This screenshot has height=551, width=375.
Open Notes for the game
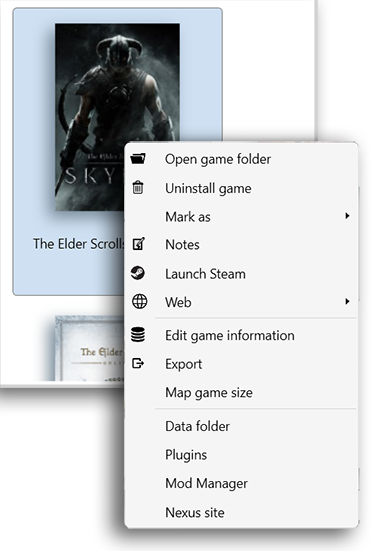241,245
